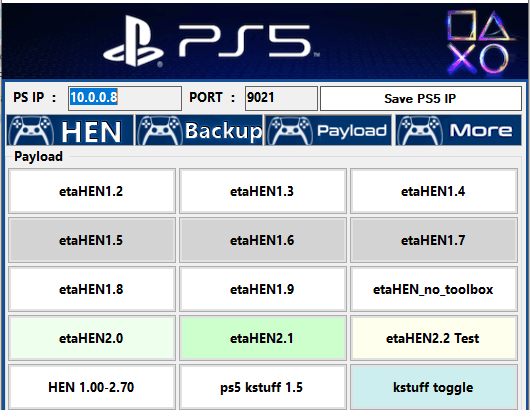
Task: Open the More tab
Action: pos(459,130)
